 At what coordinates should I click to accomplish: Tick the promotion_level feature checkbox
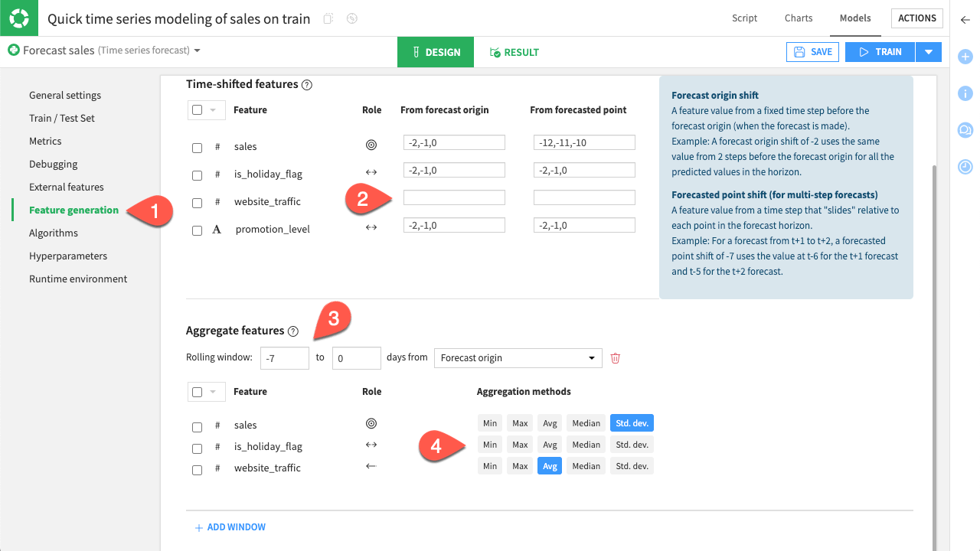tap(197, 230)
